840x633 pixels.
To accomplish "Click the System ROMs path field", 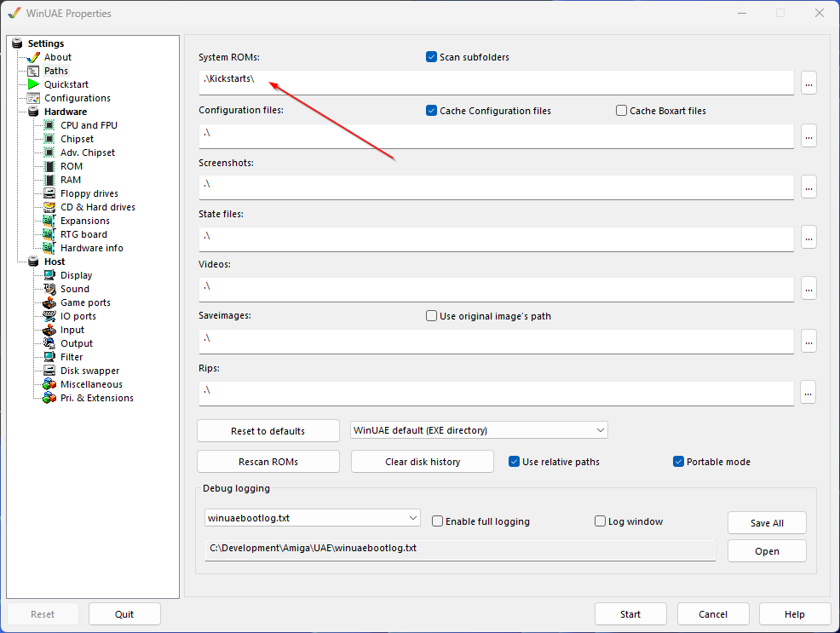I will (496, 83).
